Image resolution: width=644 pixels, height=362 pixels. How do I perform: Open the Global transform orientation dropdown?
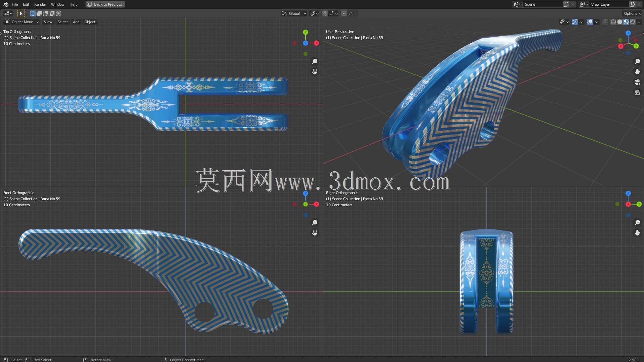click(294, 13)
